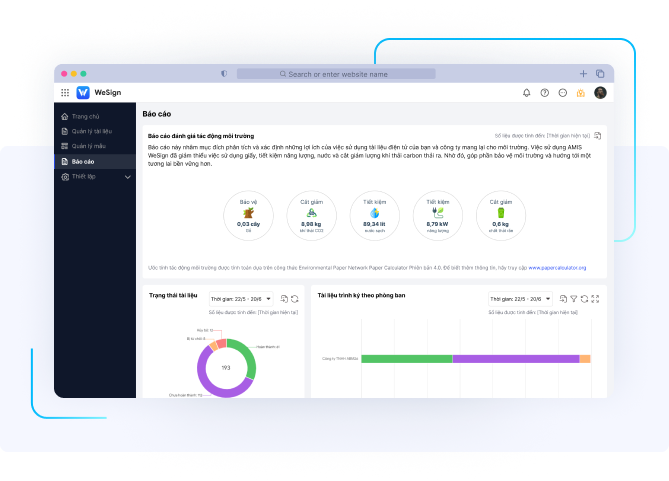Select Quản lý mẫu in sidebar
The width and height of the screenshot is (669, 481).
click(88, 146)
